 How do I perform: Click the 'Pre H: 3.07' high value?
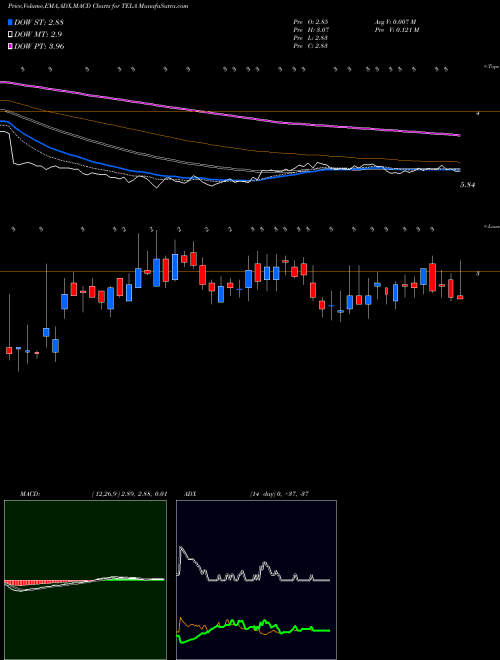pos(311,30)
